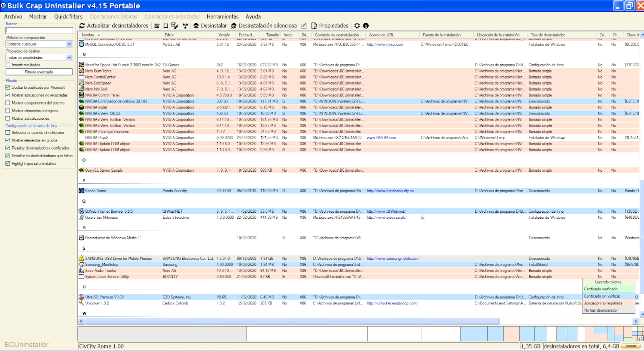
Task: Sort by Versión column header
Action: click(x=225, y=35)
